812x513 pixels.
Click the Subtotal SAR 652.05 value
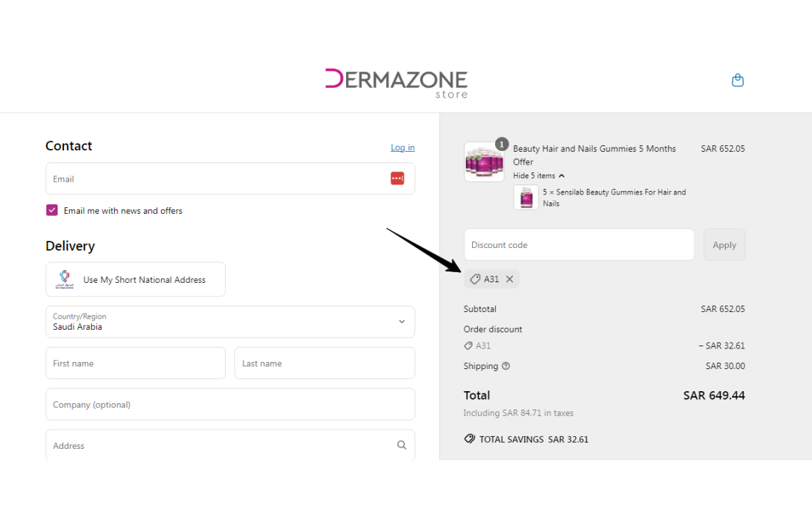[722, 309]
